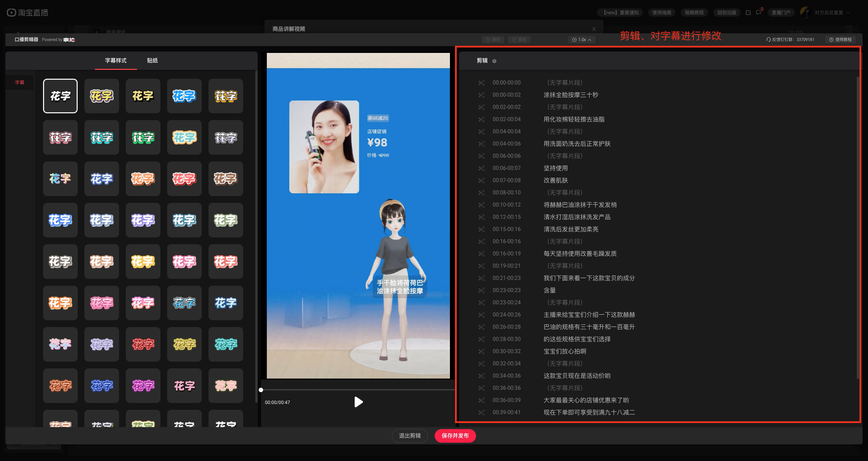Click 反馈钉钉群 33709181
Image resolution: width=868 pixels, height=461 pixels.
point(790,40)
